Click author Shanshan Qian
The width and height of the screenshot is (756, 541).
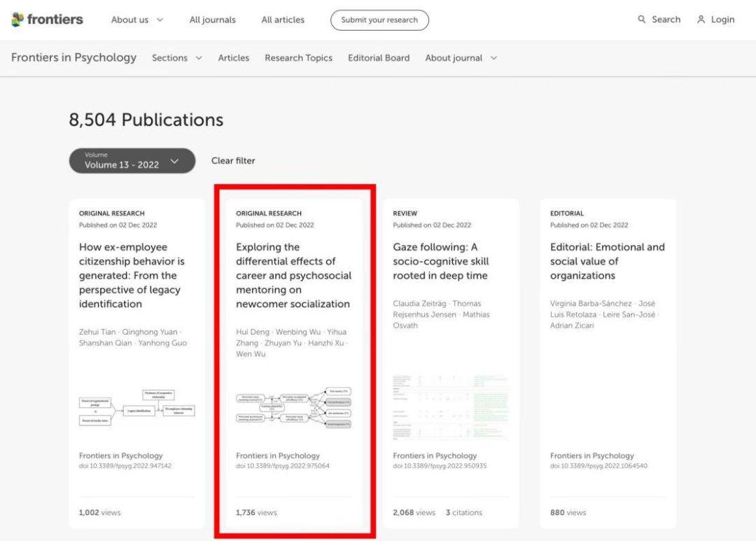105,343
